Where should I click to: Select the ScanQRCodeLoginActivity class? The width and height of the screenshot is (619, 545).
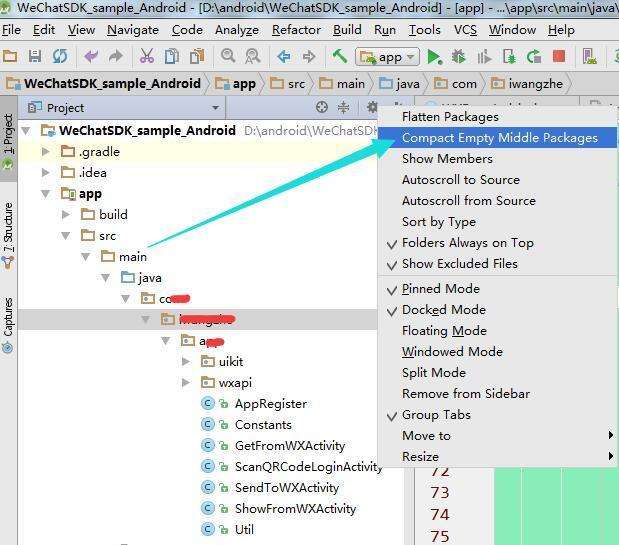pos(308,467)
